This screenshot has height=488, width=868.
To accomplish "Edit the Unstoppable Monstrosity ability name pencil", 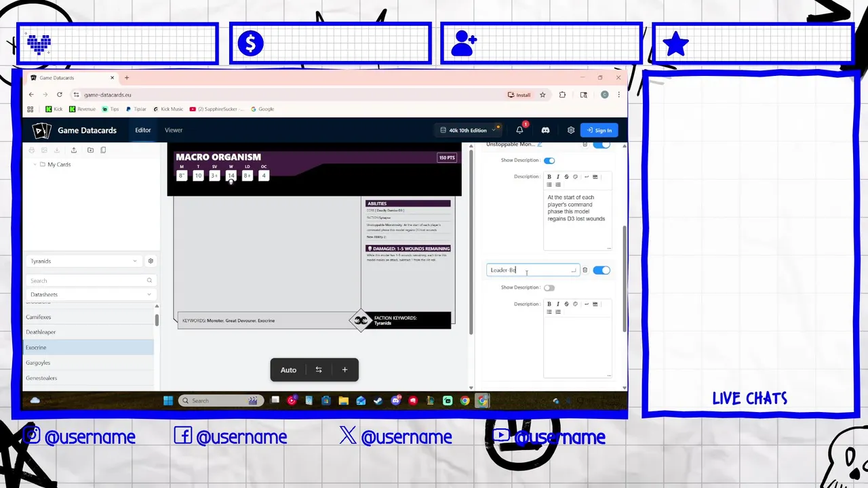I will 540,144.
